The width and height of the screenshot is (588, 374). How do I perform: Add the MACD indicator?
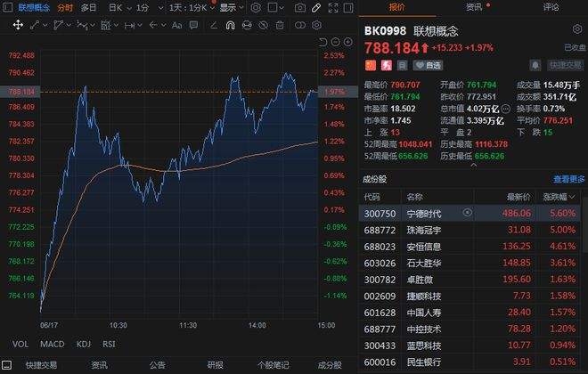click(53, 344)
